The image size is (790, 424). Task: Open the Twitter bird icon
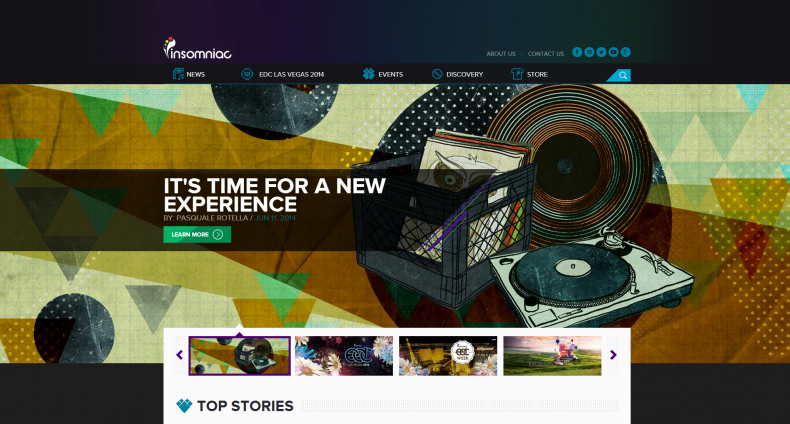coord(601,52)
